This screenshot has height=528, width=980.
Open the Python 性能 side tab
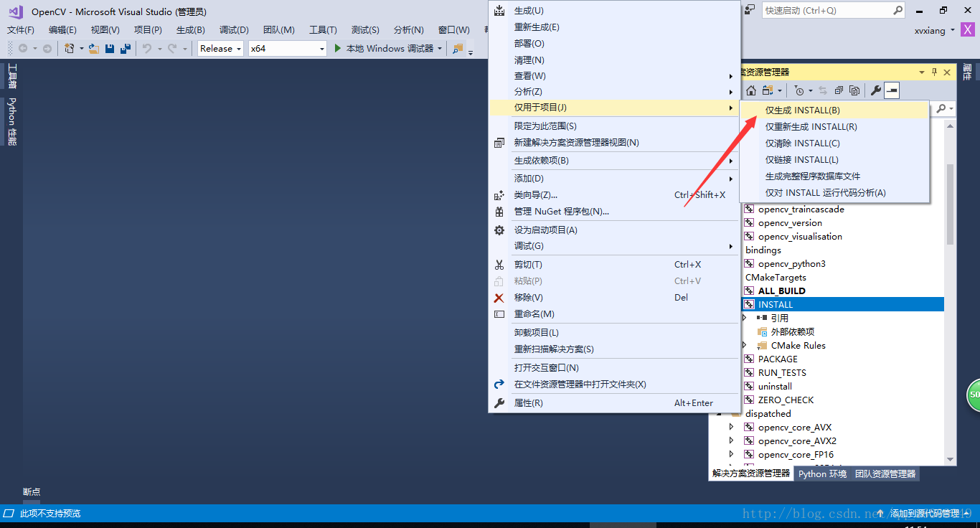coord(12,121)
